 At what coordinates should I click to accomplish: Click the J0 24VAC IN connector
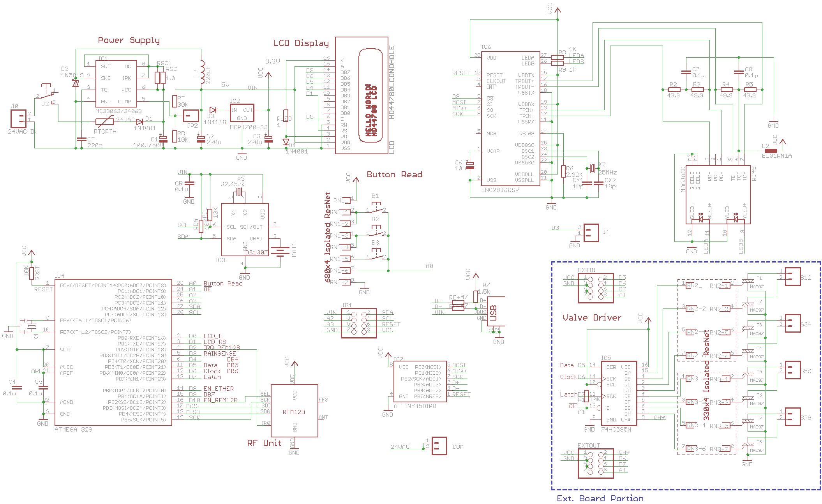18,119
